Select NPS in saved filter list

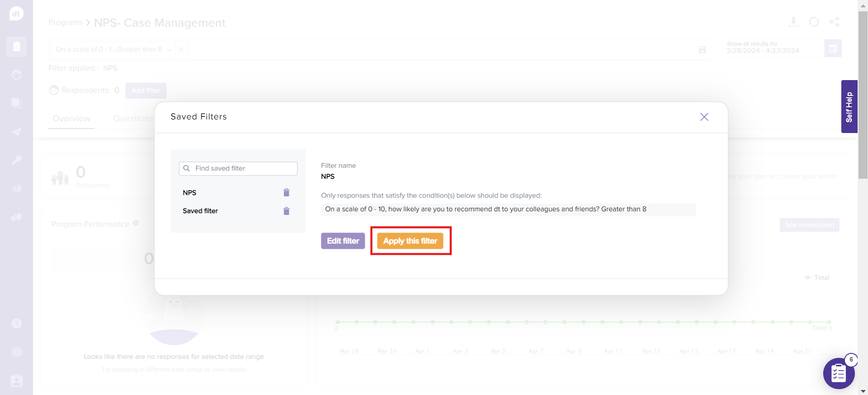pyautogui.click(x=190, y=193)
